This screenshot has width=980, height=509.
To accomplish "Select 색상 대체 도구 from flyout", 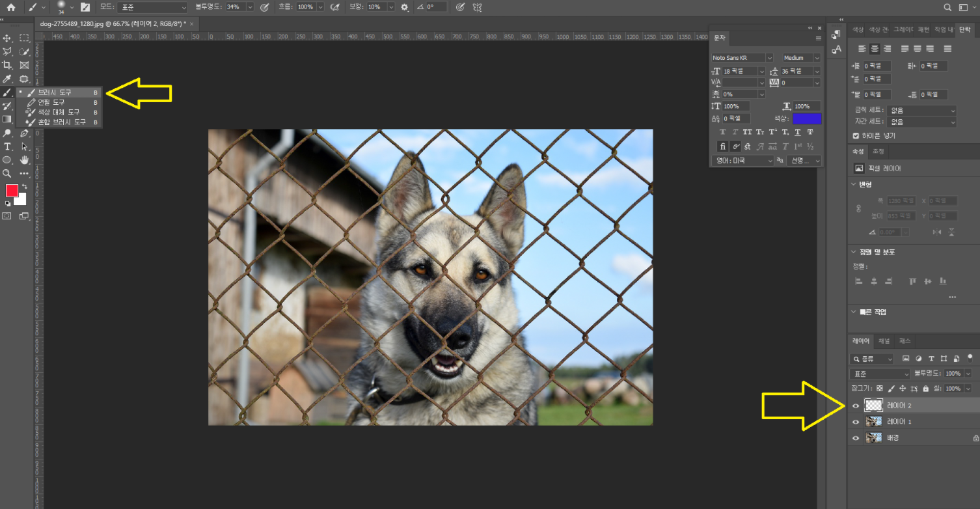I will (60, 112).
